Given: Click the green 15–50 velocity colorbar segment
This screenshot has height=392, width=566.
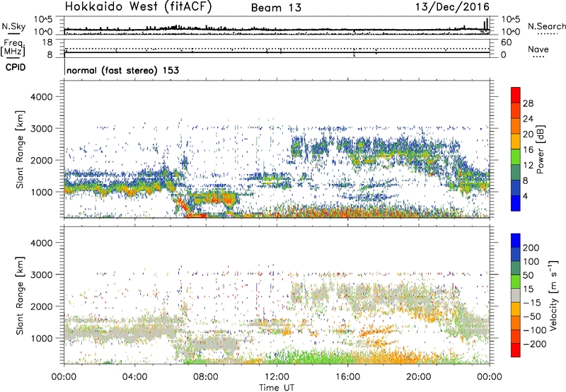Looking at the screenshot, I should pos(516,282).
